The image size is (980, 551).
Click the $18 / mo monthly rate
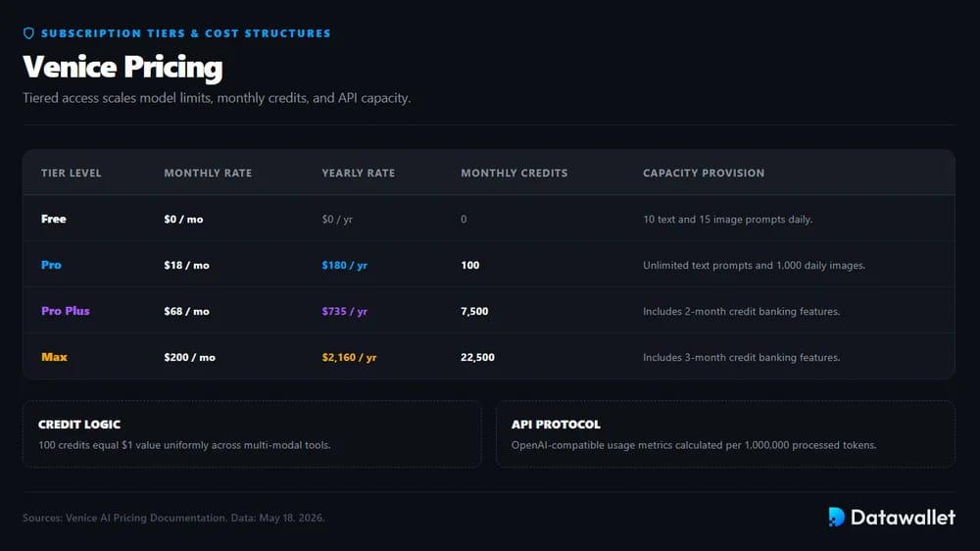(187, 265)
